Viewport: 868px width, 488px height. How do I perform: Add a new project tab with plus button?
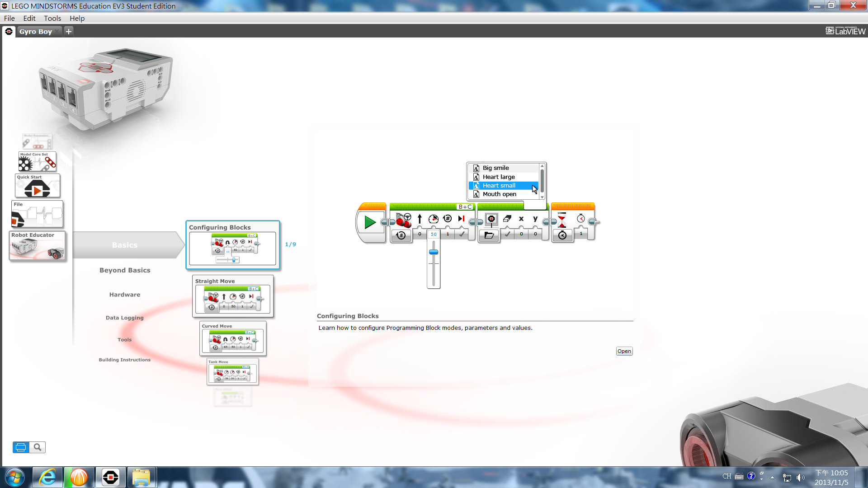pyautogui.click(x=69, y=32)
